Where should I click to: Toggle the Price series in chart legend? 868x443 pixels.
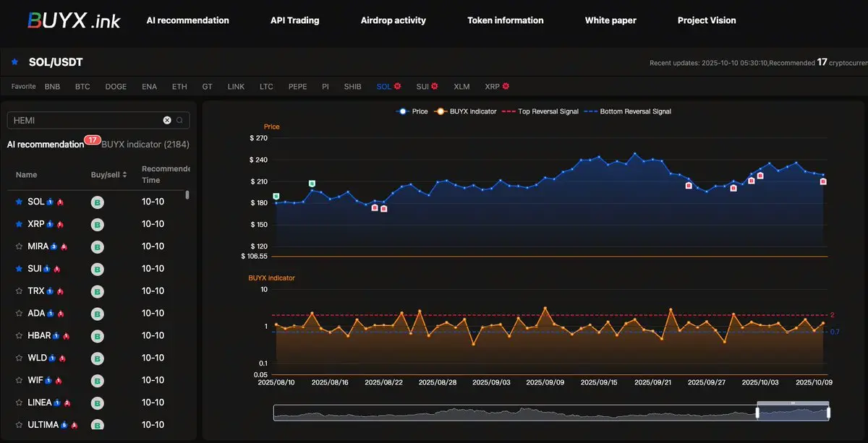(x=412, y=111)
